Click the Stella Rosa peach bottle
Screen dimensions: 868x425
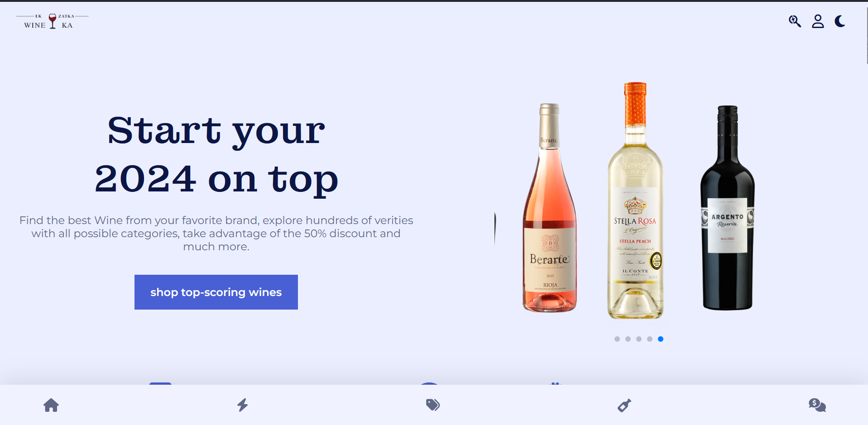tap(635, 201)
